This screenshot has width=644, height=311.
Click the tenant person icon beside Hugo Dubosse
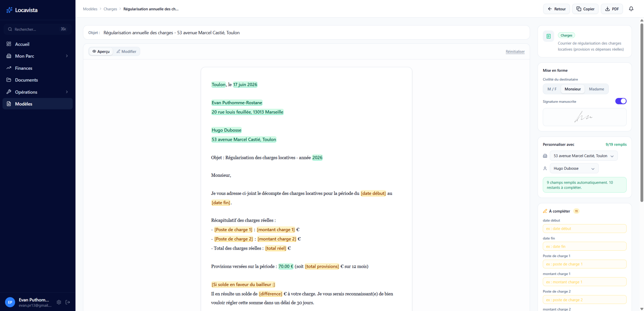(545, 168)
